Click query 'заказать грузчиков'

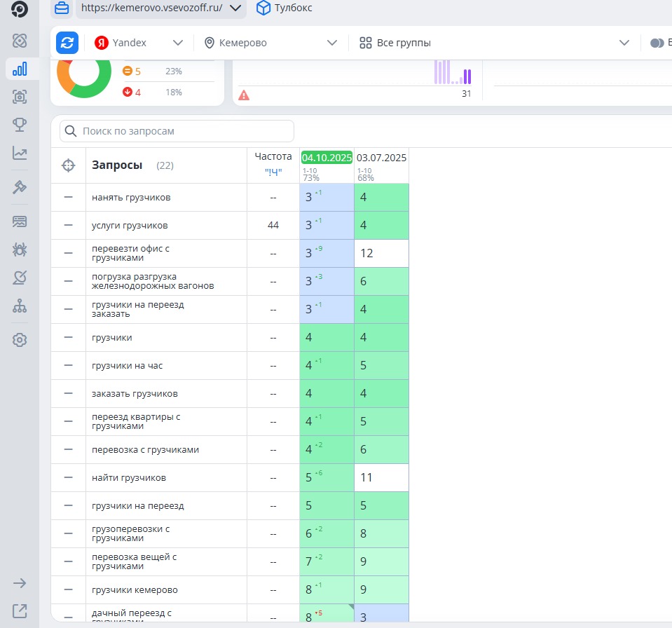tap(135, 393)
